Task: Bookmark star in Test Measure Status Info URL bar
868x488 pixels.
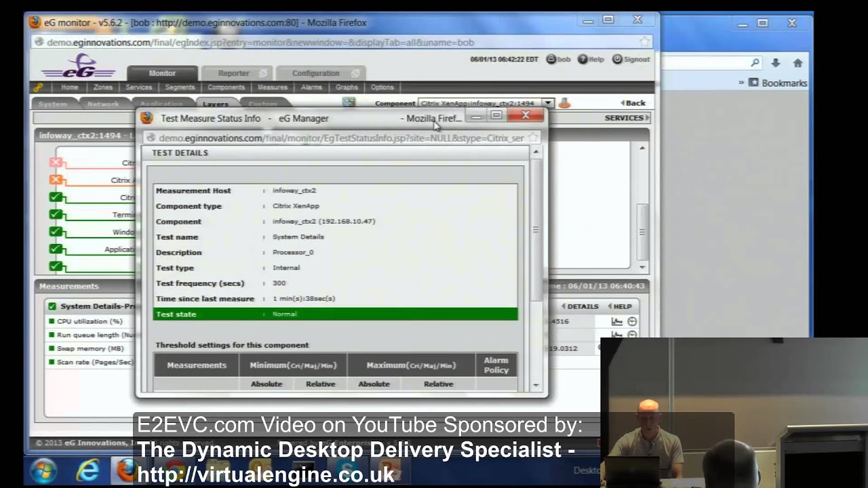Action: coord(533,138)
